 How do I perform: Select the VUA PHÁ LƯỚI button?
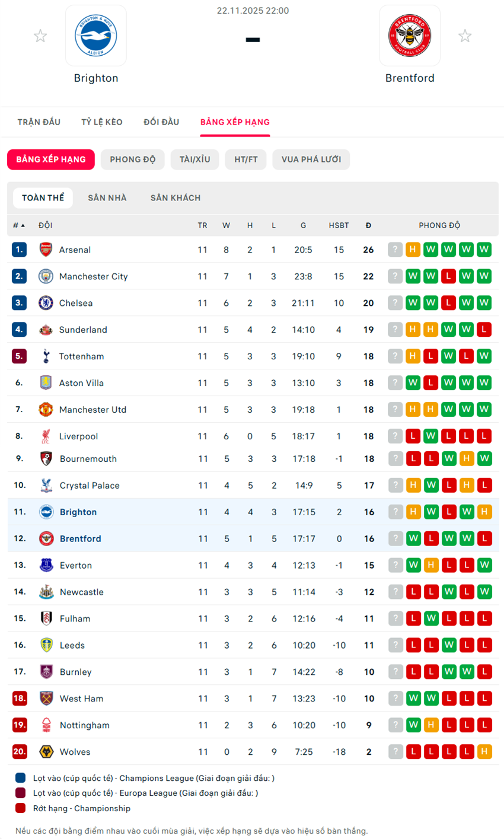311,159
